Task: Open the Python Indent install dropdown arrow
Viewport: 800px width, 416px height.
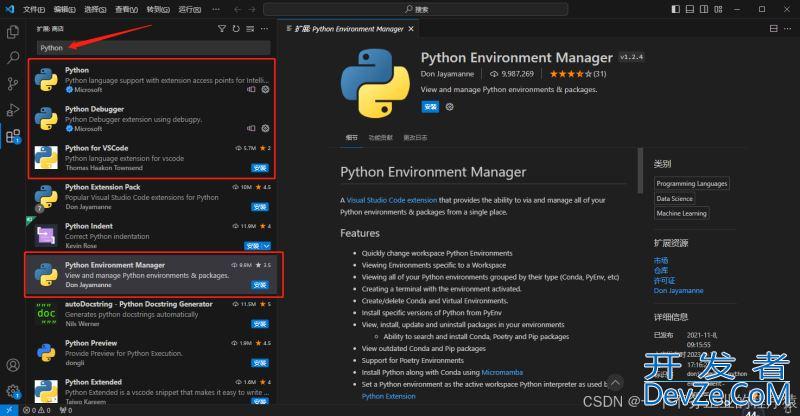Action: [267, 246]
